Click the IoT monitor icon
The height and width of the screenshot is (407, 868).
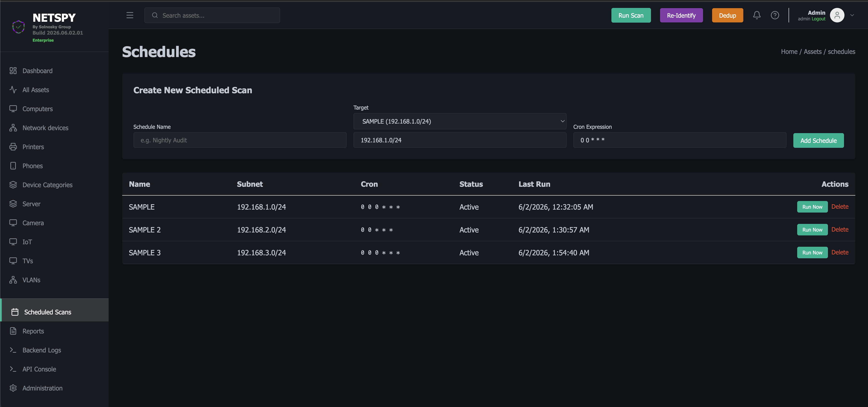pyautogui.click(x=13, y=242)
